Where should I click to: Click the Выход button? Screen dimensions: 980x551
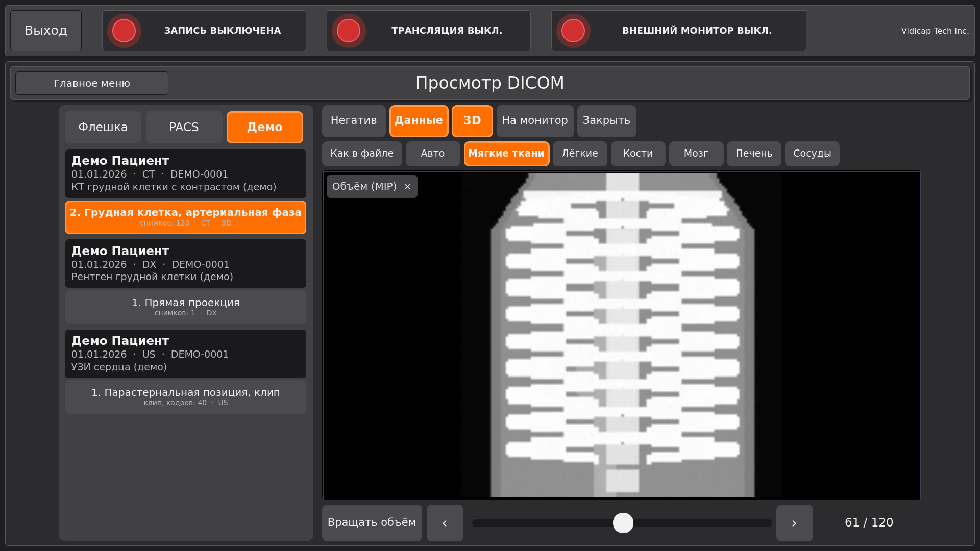coord(46,31)
